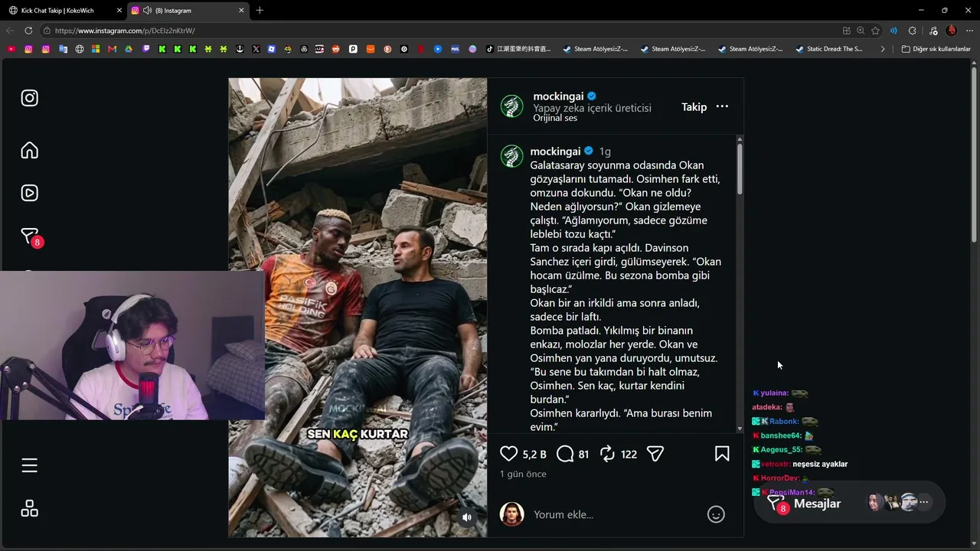980x551 pixels.
Task: Mute audio on the Instagram tab
Action: tap(147, 11)
